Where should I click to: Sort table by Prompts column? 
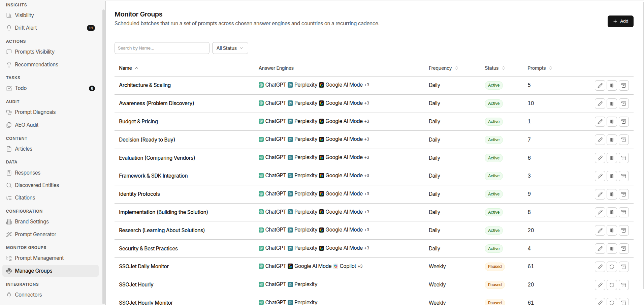pyautogui.click(x=540, y=68)
